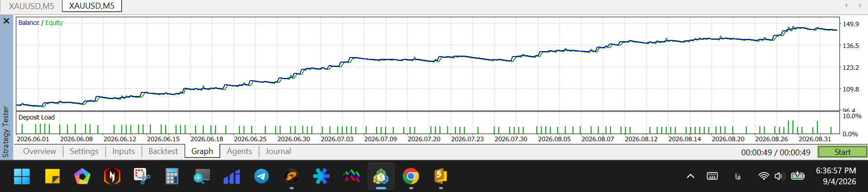The image size is (868, 192).
Task: Open Sticky Notes taskbar icon
Action: pyautogui.click(x=52, y=176)
